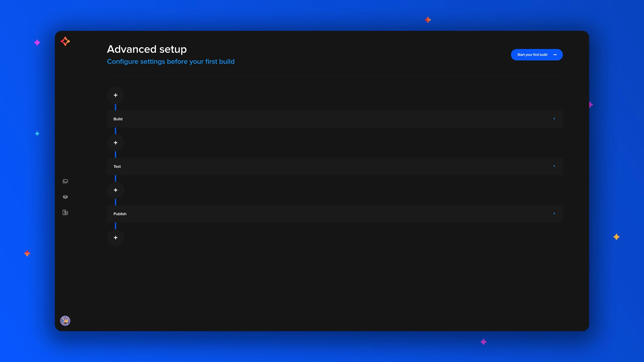The image size is (644, 362).
Task: Add a step between Build and Test
Action: (x=115, y=143)
